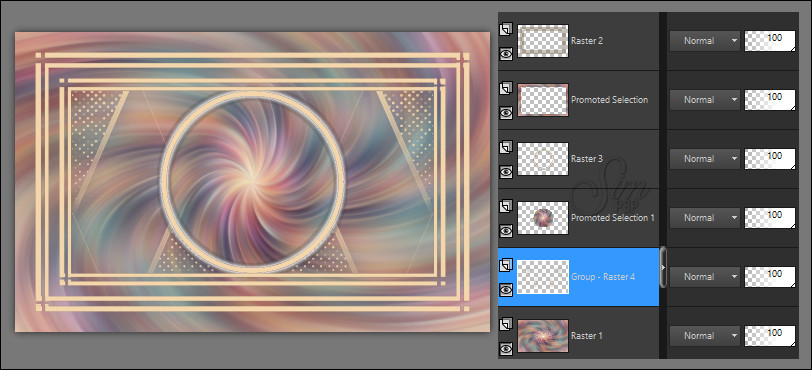Select the Raster 1 layer thumbnail
Image resolution: width=812 pixels, height=370 pixels.
(543, 336)
